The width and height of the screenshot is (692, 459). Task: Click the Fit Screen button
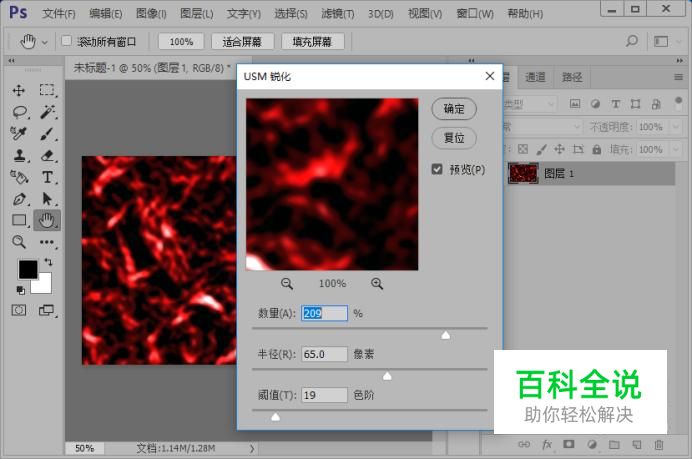pyautogui.click(x=242, y=41)
